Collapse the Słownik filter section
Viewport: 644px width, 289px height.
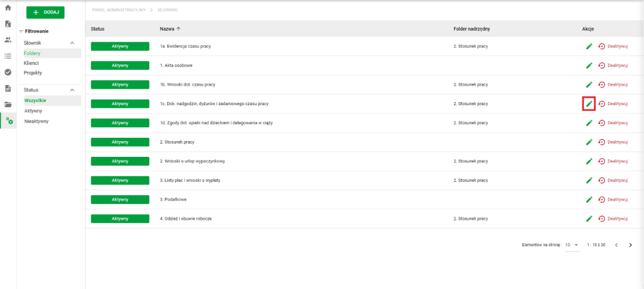[x=72, y=43]
